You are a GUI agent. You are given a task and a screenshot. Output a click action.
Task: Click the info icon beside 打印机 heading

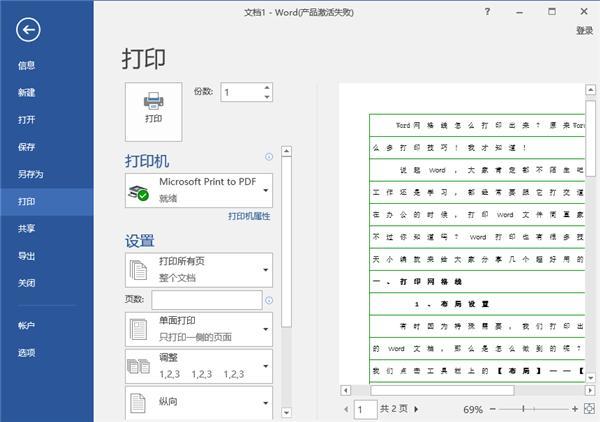tap(269, 156)
